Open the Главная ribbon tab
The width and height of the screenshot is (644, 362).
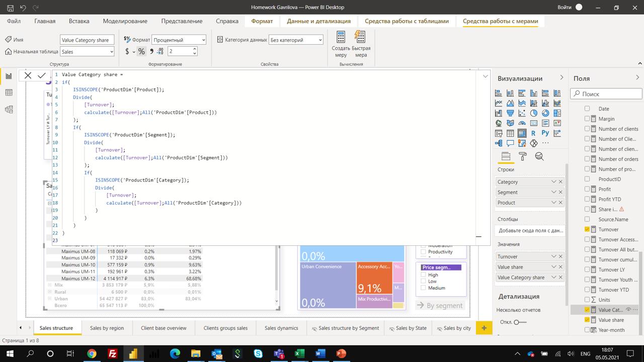(x=45, y=21)
